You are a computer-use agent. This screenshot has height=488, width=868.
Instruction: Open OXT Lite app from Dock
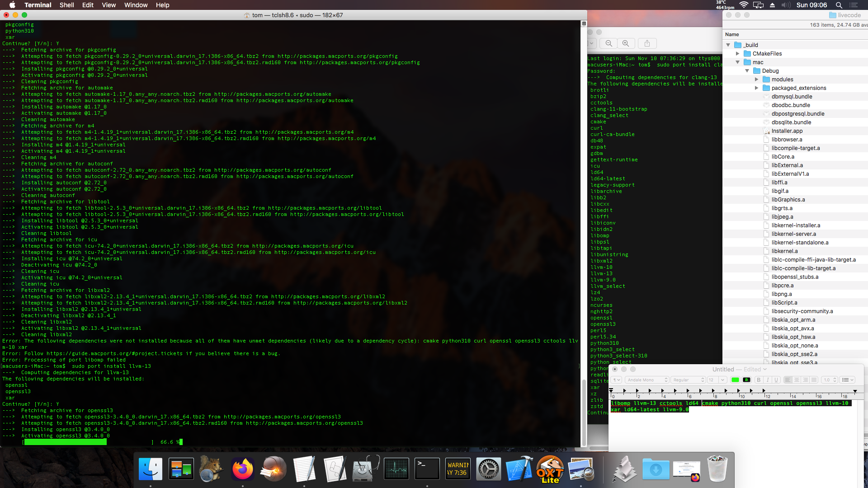pyautogui.click(x=550, y=469)
